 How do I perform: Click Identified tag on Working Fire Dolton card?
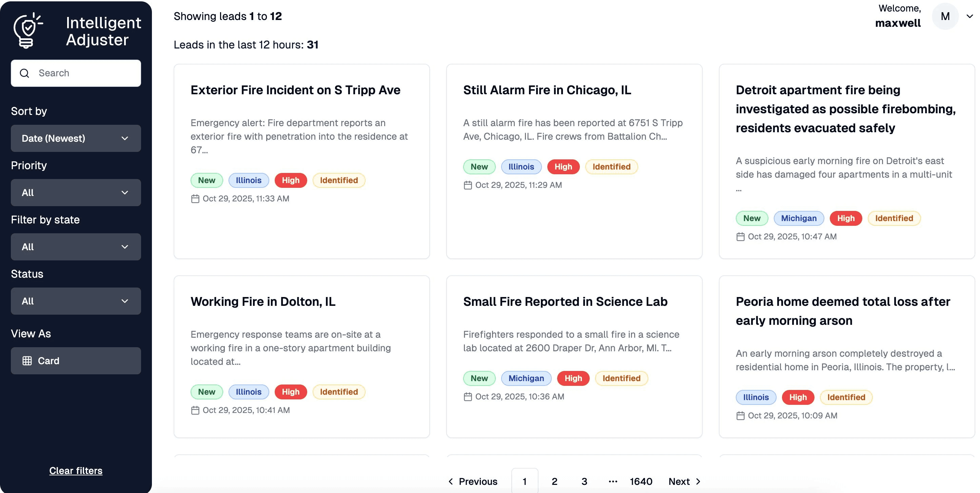point(339,392)
